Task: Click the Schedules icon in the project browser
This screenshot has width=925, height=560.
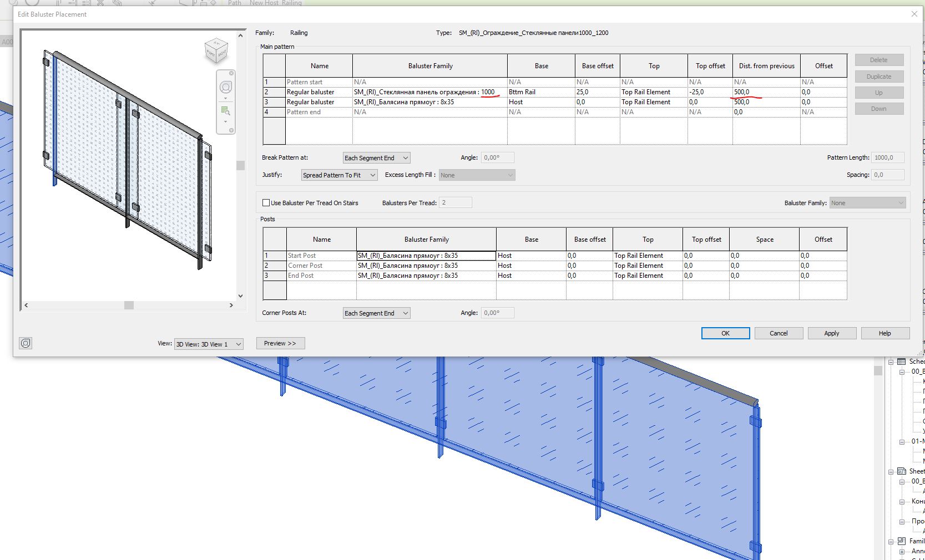Action: 902,362
